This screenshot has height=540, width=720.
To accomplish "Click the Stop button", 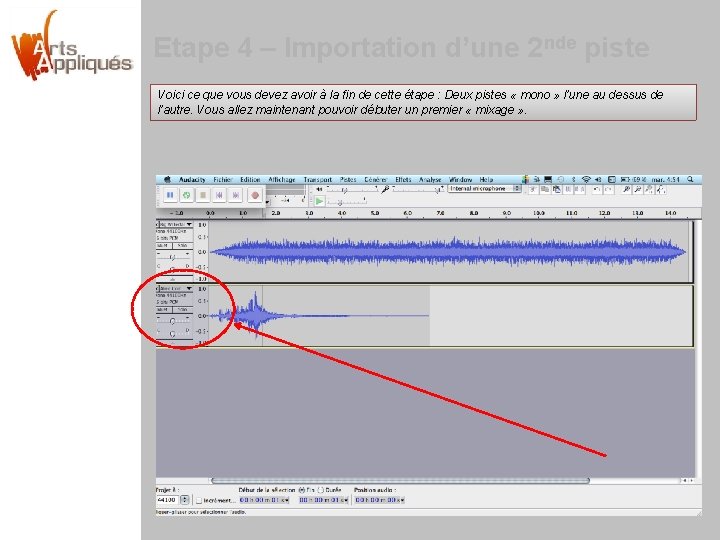I will (203, 195).
